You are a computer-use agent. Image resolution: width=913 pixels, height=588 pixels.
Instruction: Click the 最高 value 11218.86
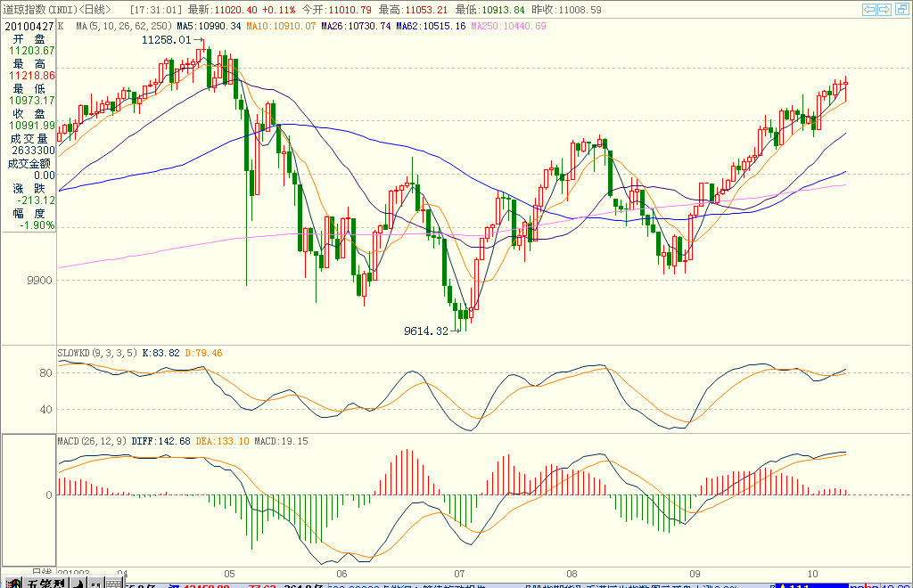(31, 76)
